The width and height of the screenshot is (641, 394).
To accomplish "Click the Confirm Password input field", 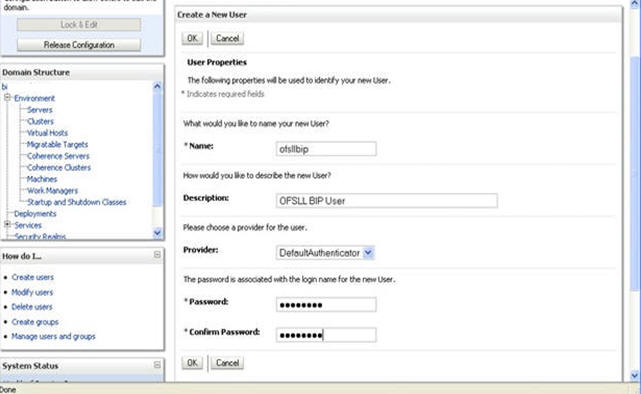I will click(x=326, y=335).
